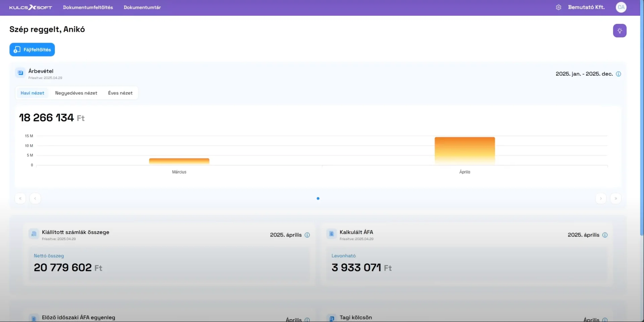The width and height of the screenshot is (644, 322).
Task: Jump to first chart page double-arrow
Action: pyautogui.click(x=20, y=198)
